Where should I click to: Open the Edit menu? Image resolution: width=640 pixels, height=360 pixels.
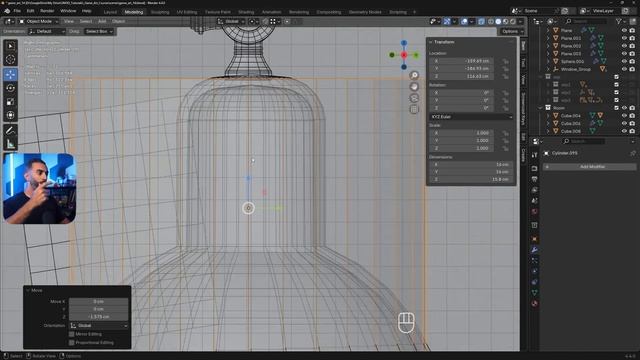[x=30, y=11]
